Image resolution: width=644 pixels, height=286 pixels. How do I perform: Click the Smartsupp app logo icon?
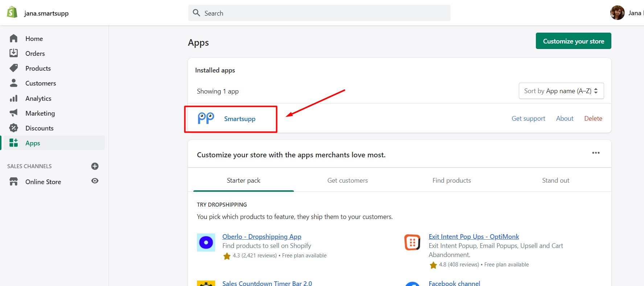(x=206, y=118)
